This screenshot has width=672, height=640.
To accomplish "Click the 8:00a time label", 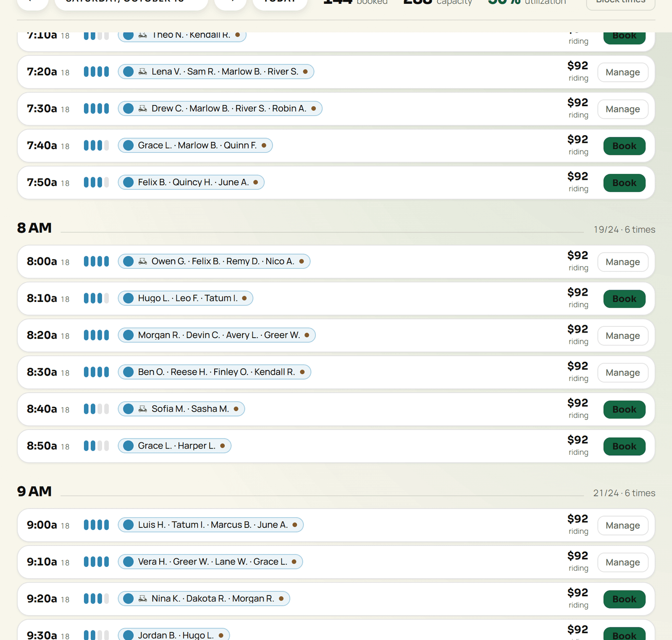I will click(x=42, y=261).
